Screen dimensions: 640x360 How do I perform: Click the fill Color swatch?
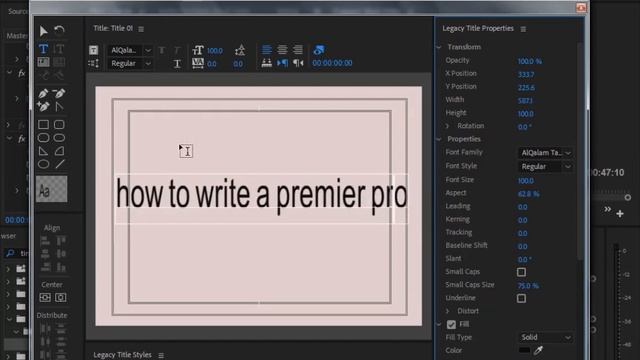pos(524,350)
